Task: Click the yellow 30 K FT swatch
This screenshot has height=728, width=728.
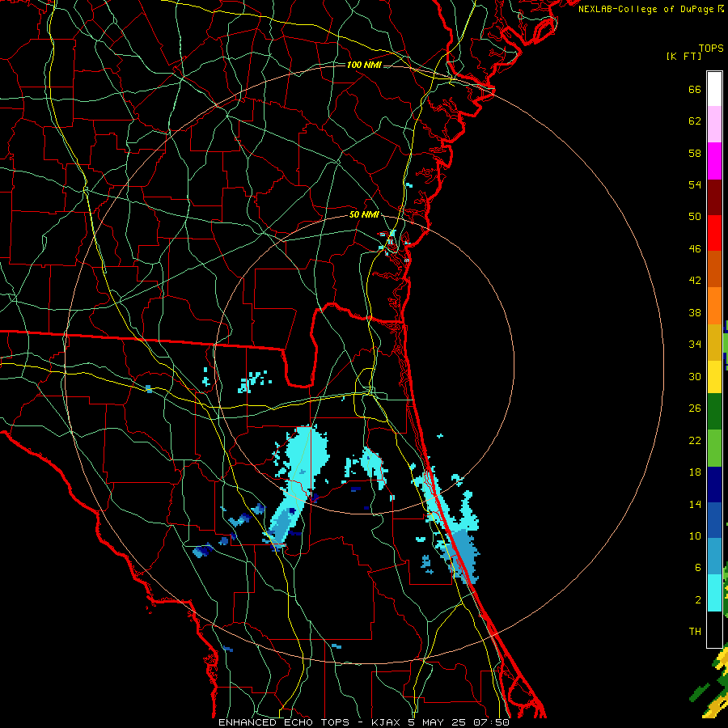Action: (714, 376)
